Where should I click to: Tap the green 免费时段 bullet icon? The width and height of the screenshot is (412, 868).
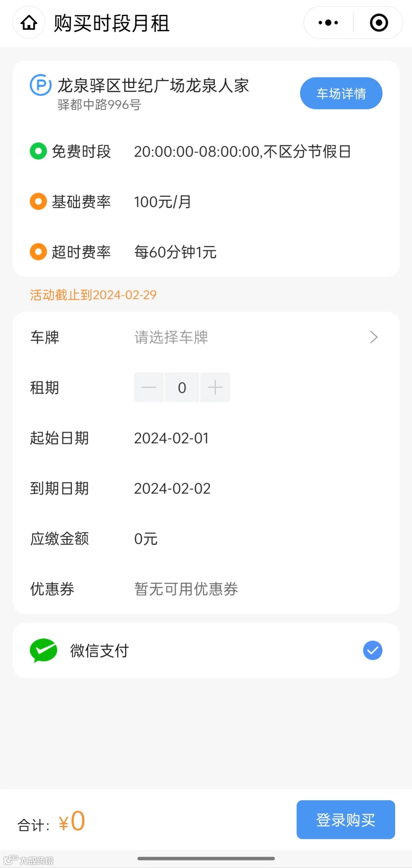point(38,151)
